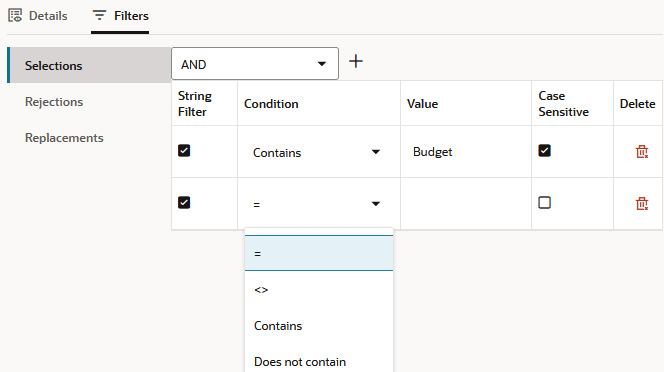The width and height of the screenshot is (664, 372).
Task: Delete the Budget filter row
Action: pyautogui.click(x=642, y=151)
